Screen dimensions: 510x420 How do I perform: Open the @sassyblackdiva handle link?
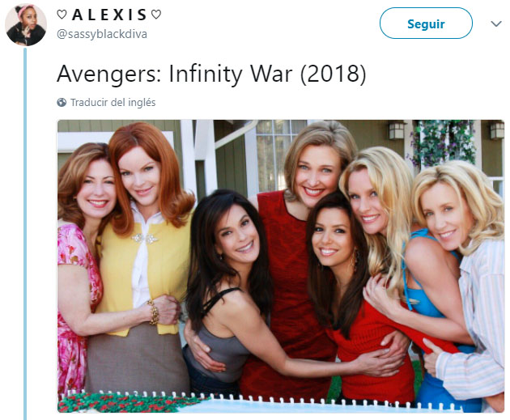[102, 34]
